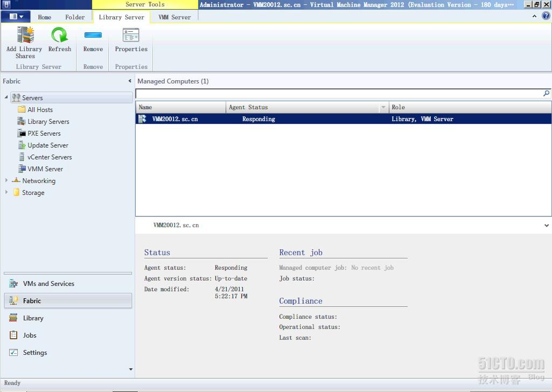
Task: Open the navigation pane options arrow
Action: tap(131, 369)
